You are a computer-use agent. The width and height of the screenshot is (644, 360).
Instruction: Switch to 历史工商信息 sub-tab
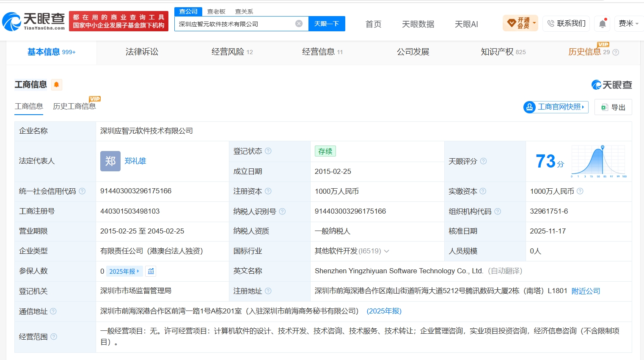coord(74,106)
